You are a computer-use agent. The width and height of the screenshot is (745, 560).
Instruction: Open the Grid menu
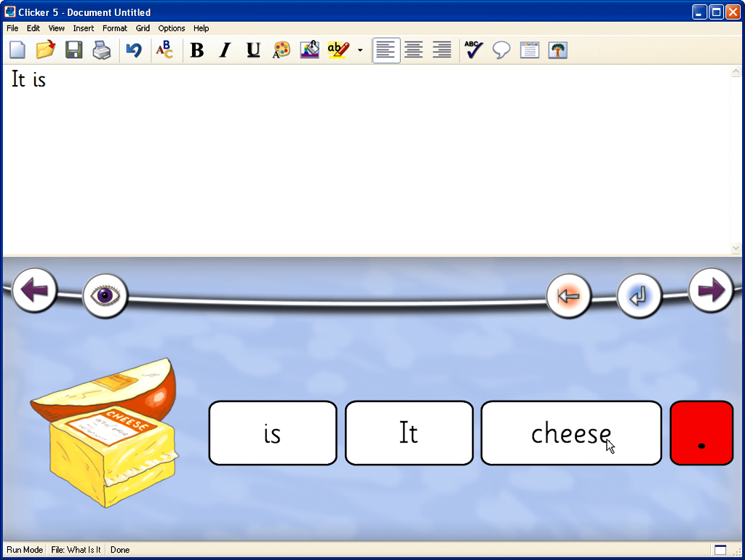point(143,28)
